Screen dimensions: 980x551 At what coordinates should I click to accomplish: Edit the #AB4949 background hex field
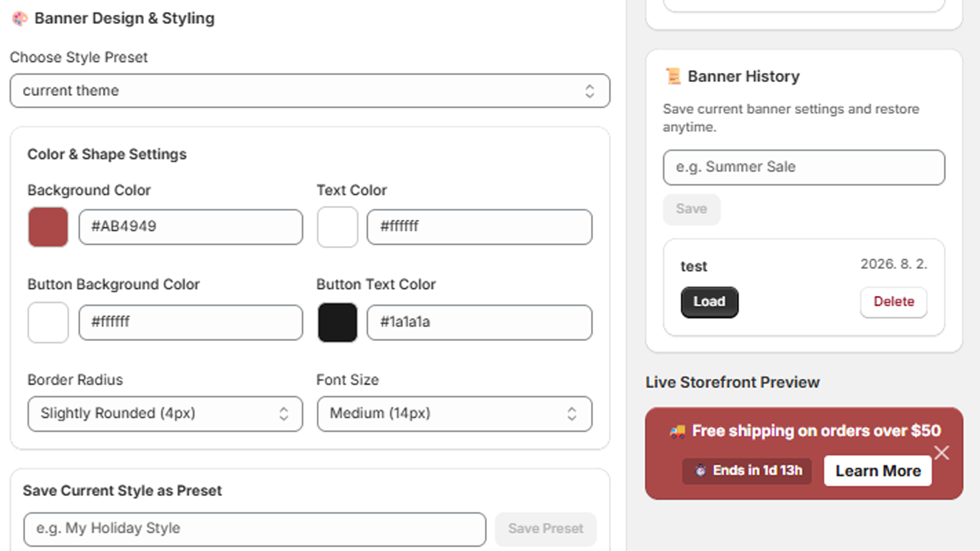coord(190,227)
